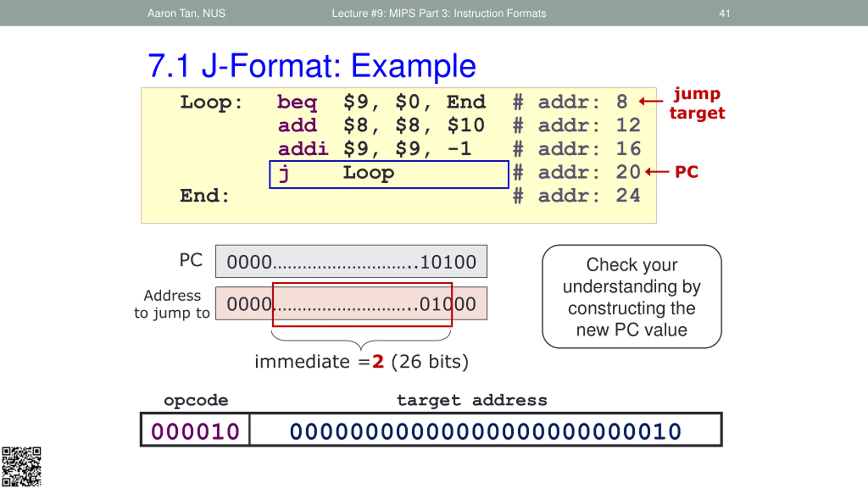Viewport: 868px width, 488px height.
Task: Click the 'Check your understanding' callout
Action: tap(632, 297)
